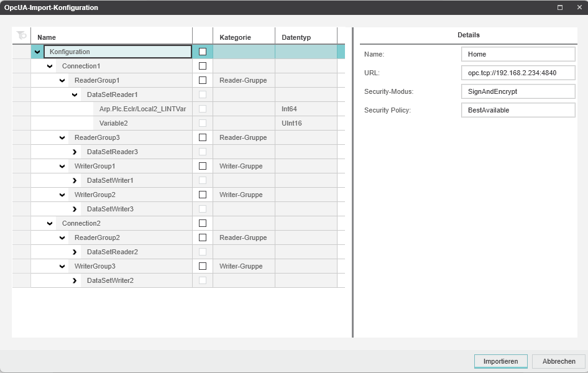Screen dimensions: 588x373
Task: Check the Konfiguration row checkbox
Action: (202, 52)
